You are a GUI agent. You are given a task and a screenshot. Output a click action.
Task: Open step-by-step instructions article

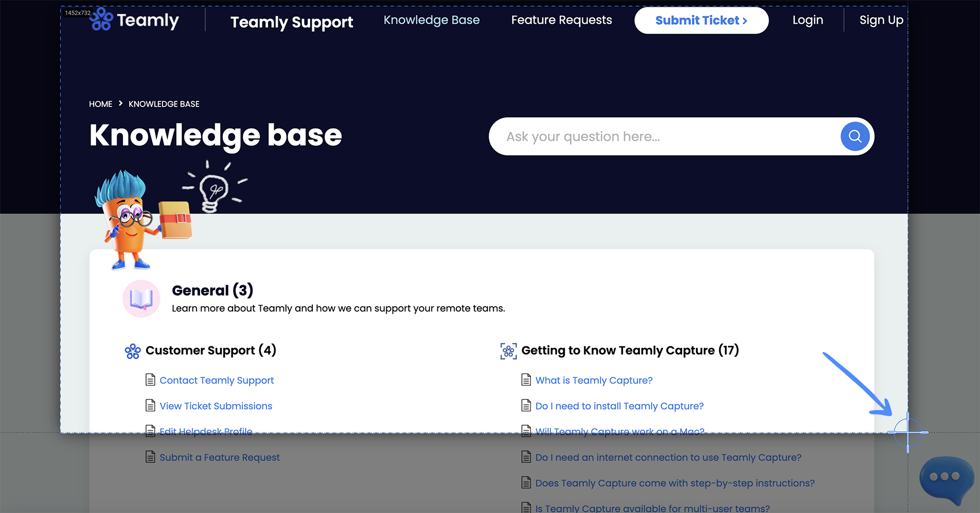(x=675, y=483)
